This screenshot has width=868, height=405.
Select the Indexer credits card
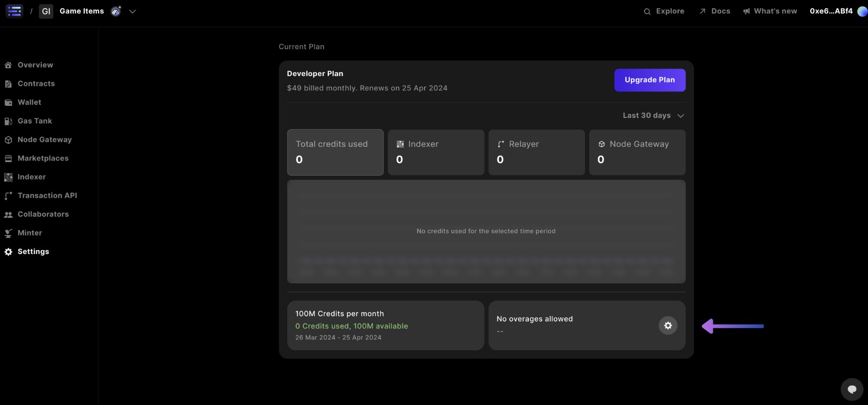[x=436, y=153]
